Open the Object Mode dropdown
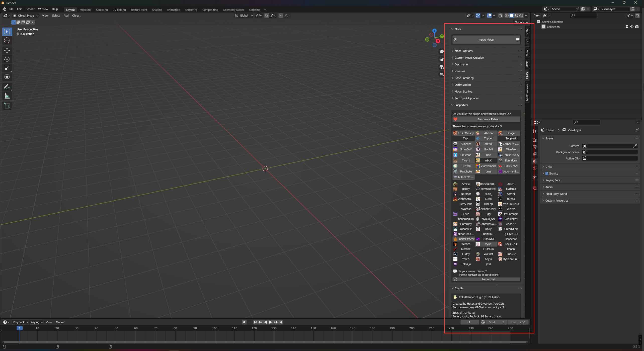The width and height of the screenshot is (644, 351). [x=26, y=16]
